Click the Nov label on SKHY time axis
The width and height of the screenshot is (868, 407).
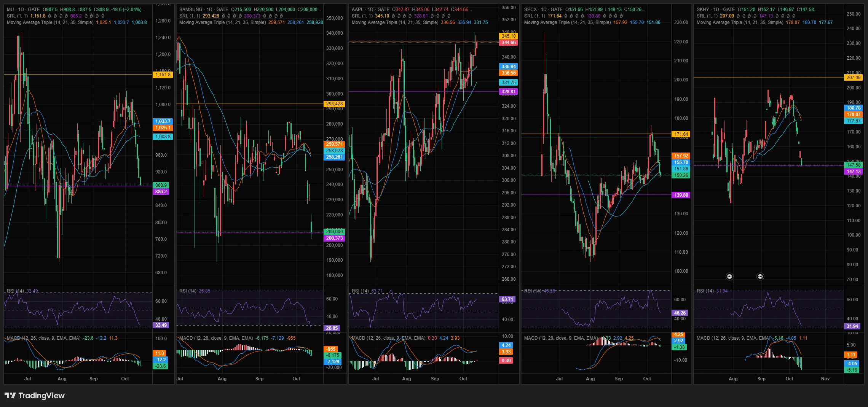(825, 378)
